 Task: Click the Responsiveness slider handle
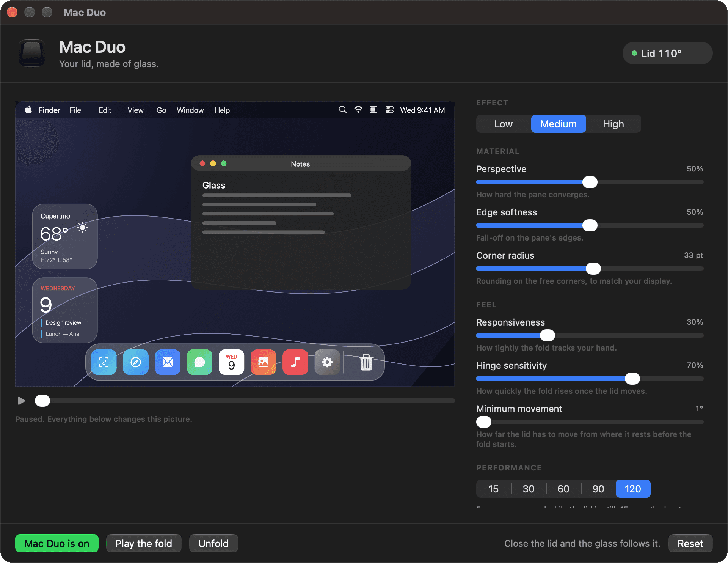(548, 335)
